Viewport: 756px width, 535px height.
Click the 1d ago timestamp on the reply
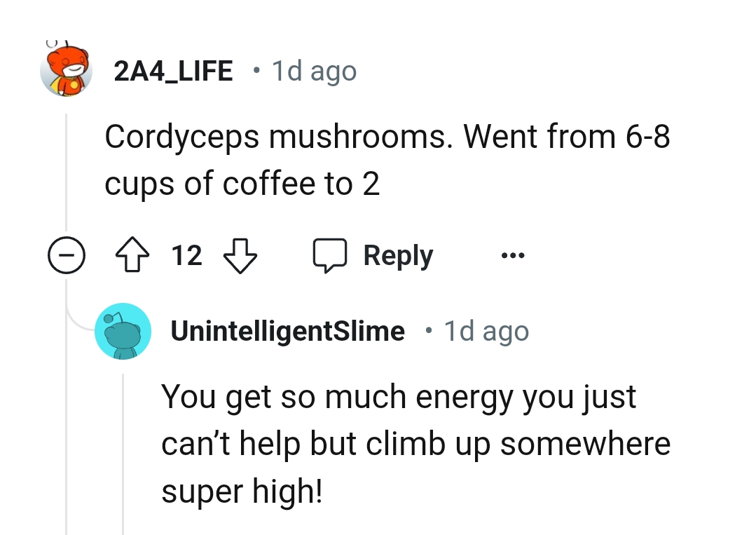click(x=486, y=331)
